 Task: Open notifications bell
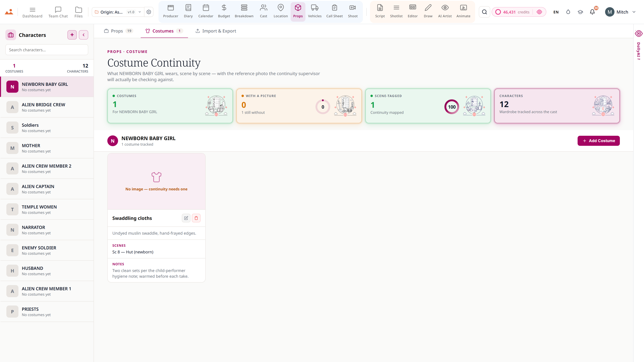point(592,12)
